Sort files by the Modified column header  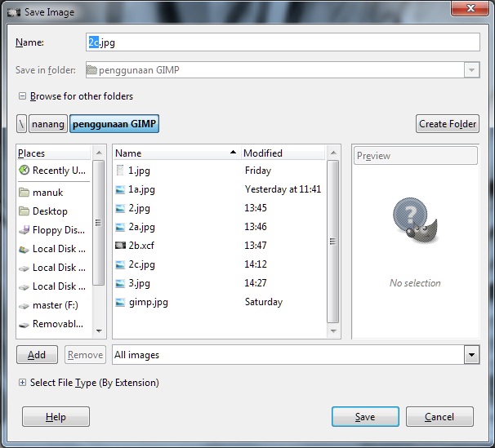tap(283, 153)
